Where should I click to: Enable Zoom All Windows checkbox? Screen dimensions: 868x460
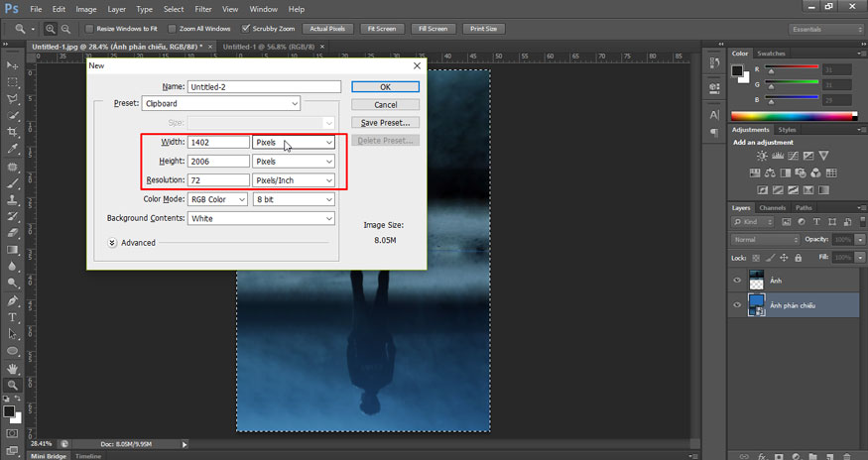[x=173, y=29]
